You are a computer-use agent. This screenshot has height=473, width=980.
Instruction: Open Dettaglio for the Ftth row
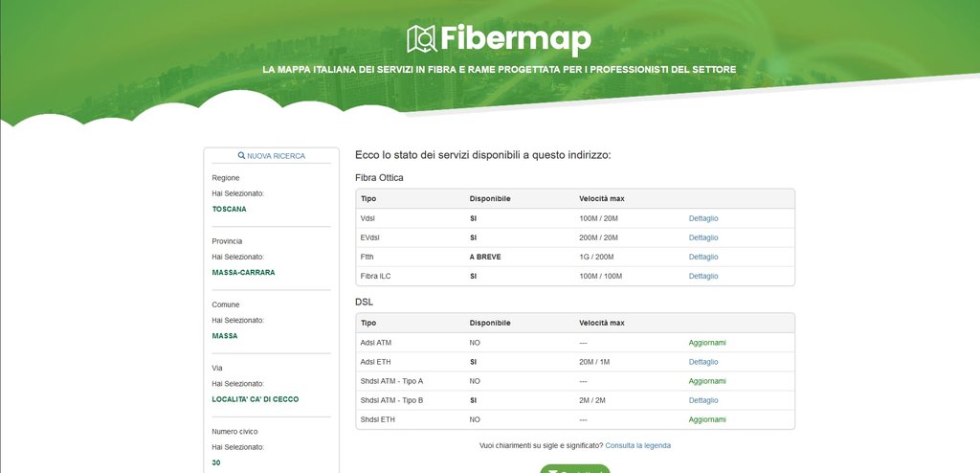[x=703, y=258]
